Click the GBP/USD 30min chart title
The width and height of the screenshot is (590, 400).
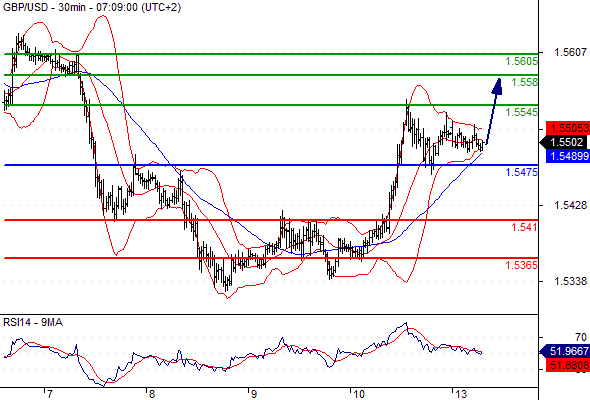[x=92, y=7]
